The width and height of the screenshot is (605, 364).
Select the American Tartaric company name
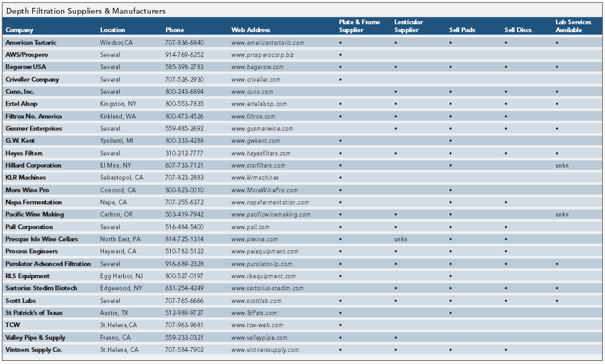31,43
